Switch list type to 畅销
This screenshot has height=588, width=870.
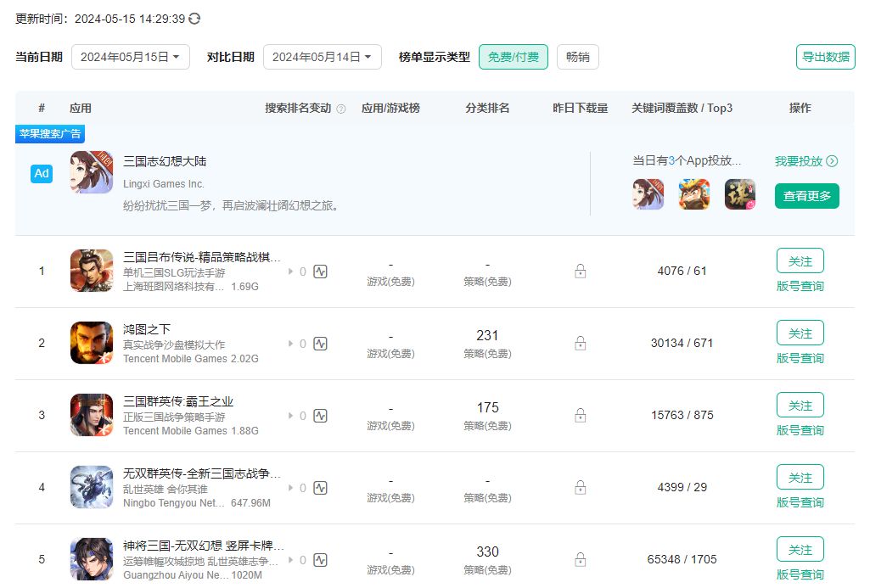coord(577,56)
